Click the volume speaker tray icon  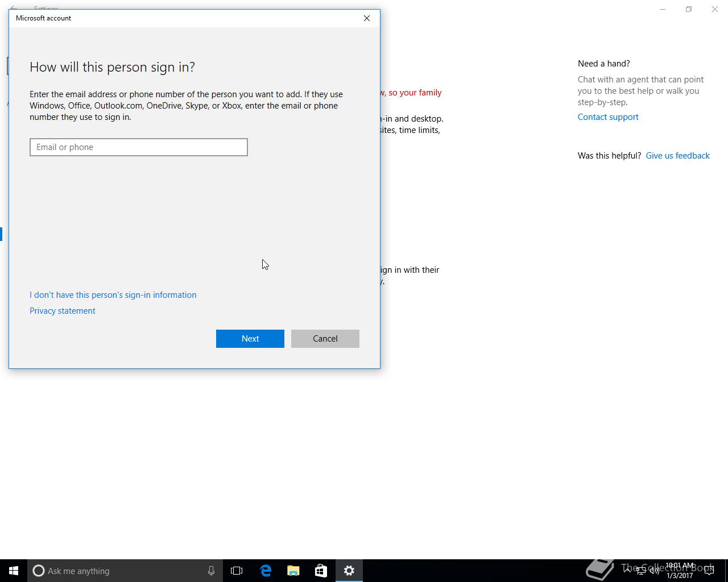point(654,571)
